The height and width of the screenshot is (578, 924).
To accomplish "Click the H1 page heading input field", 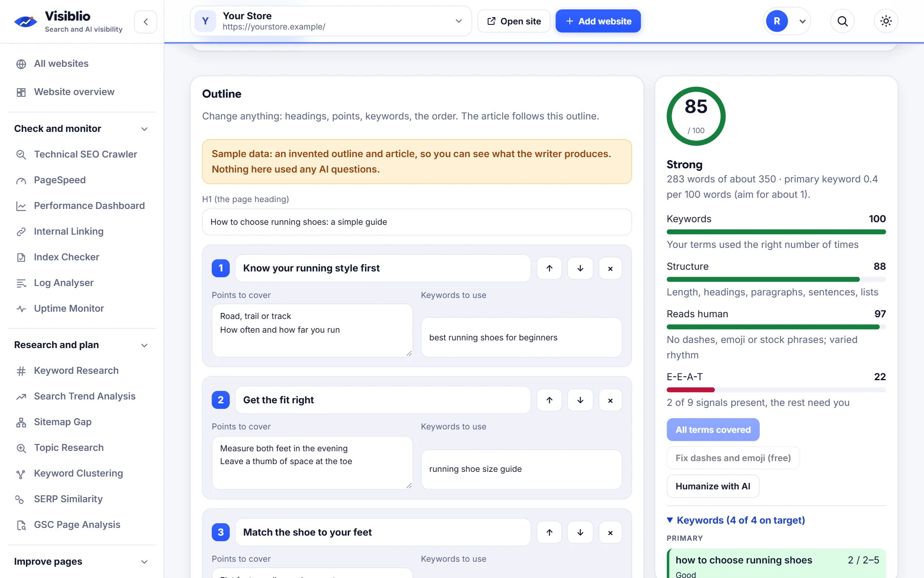I will (x=417, y=222).
